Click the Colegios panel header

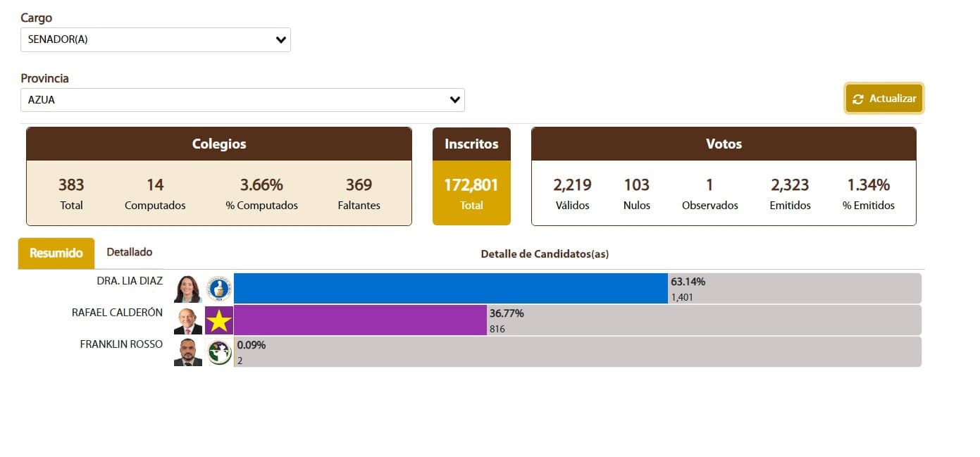click(219, 144)
